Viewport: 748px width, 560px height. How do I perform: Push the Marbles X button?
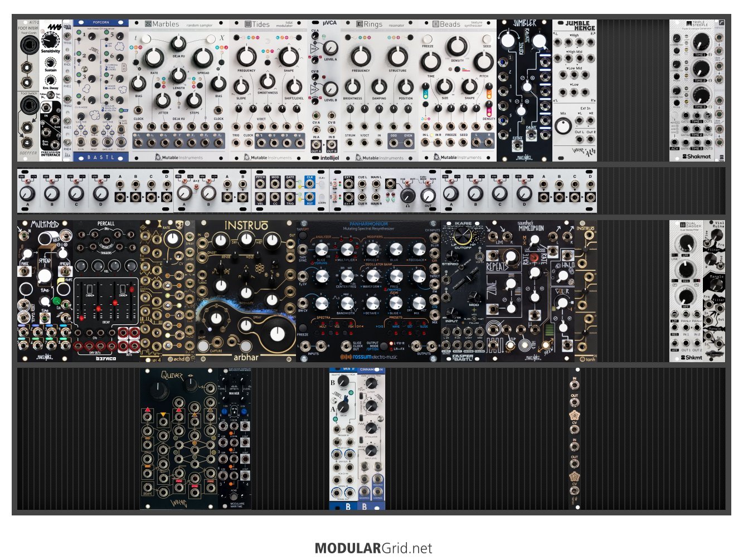212,38
